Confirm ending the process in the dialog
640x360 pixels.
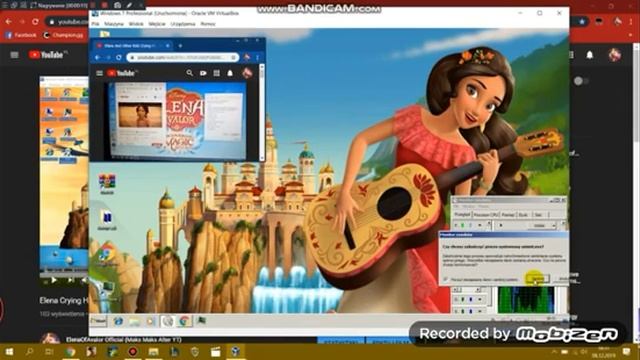tap(537, 279)
